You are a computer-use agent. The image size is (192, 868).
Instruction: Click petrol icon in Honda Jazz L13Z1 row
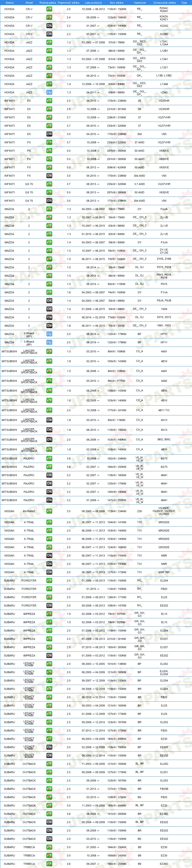pos(49,67)
